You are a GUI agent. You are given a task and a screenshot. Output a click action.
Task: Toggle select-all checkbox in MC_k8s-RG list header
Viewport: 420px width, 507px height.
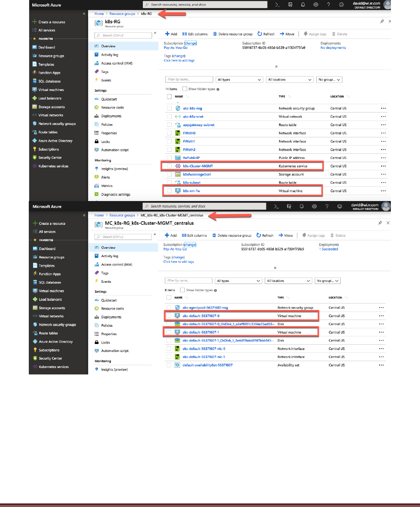coord(169,298)
